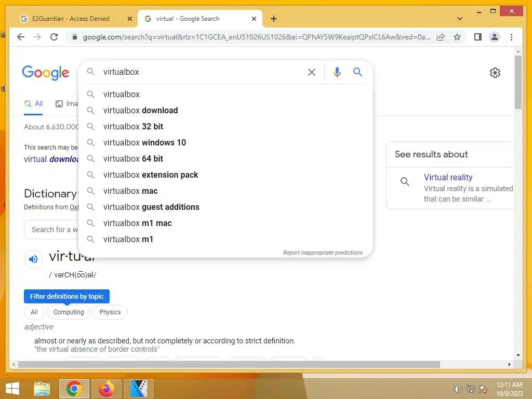
Task: Submit search with the blue magnifier icon
Action: pyautogui.click(x=357, y=72)
